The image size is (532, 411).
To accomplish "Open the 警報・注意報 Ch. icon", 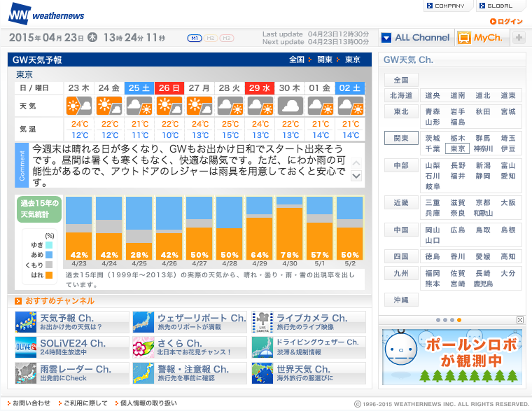I will (x=143, y=373).
